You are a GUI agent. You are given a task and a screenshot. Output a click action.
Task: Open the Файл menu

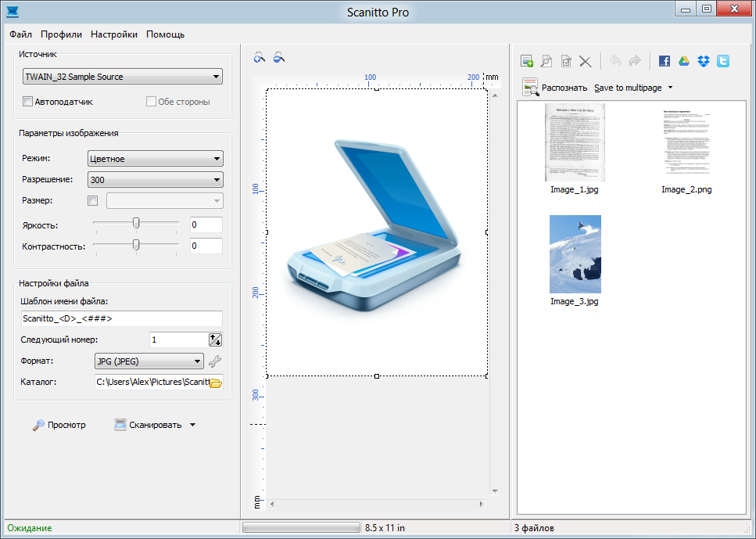coord(21,34)
